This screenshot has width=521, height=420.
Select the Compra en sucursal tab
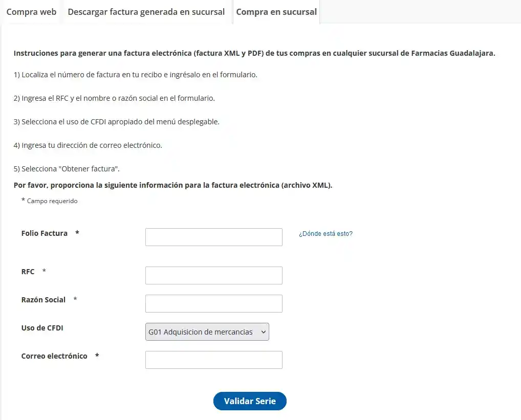(x=276, y=12)
